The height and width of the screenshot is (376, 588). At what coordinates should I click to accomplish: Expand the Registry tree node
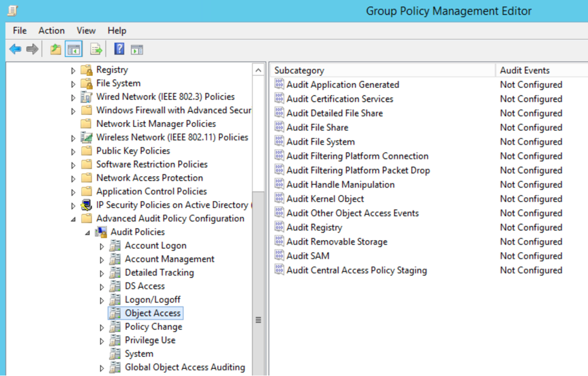(73, 70)
